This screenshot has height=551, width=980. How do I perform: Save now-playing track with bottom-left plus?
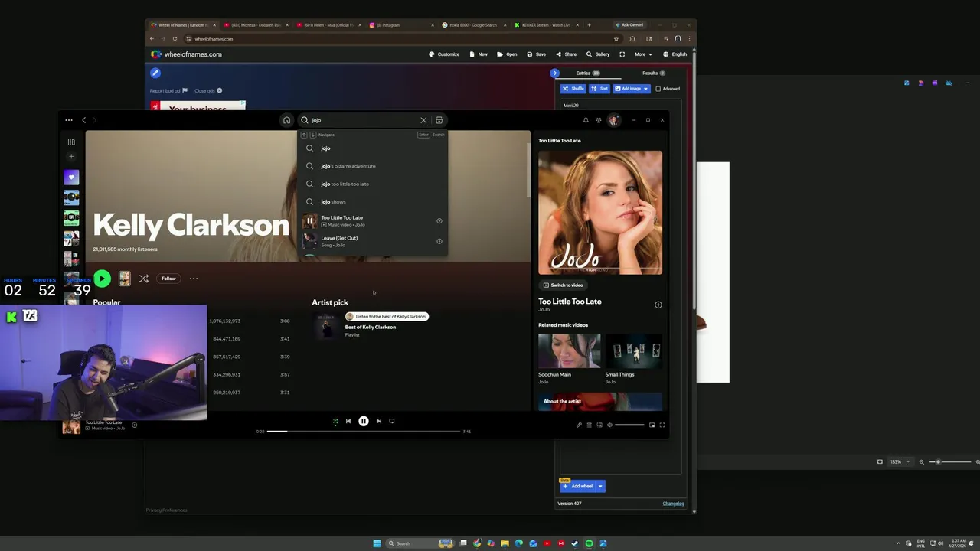click(x=134, y=425)
